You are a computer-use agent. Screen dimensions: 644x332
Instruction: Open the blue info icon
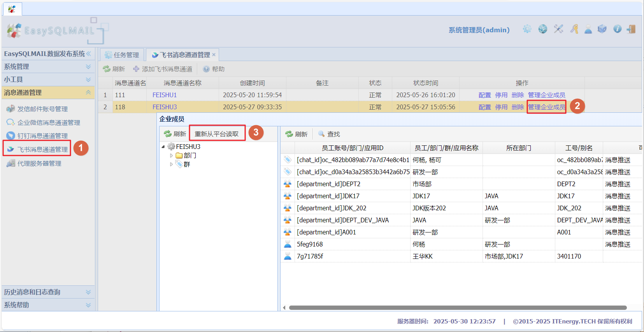pos(617,29)
